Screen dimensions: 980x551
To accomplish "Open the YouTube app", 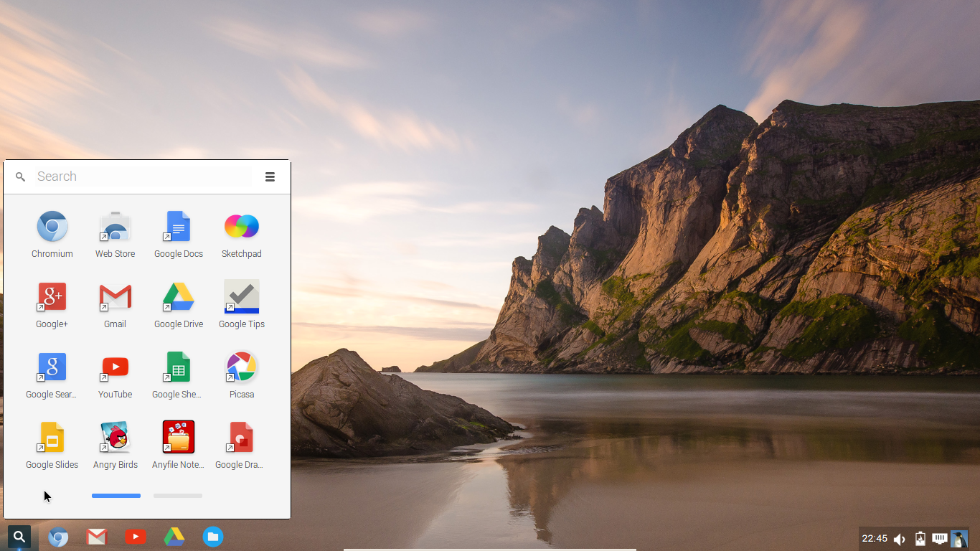I will [115, 367].
